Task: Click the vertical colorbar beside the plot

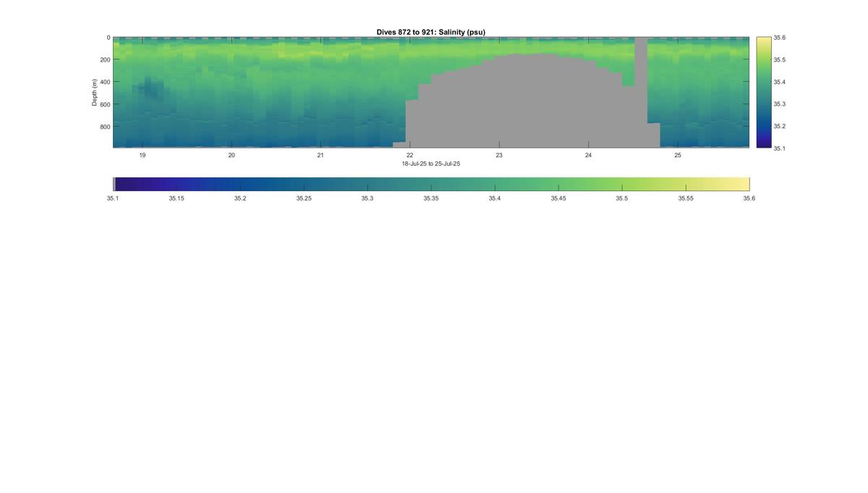Action: (x=763, y=93)
